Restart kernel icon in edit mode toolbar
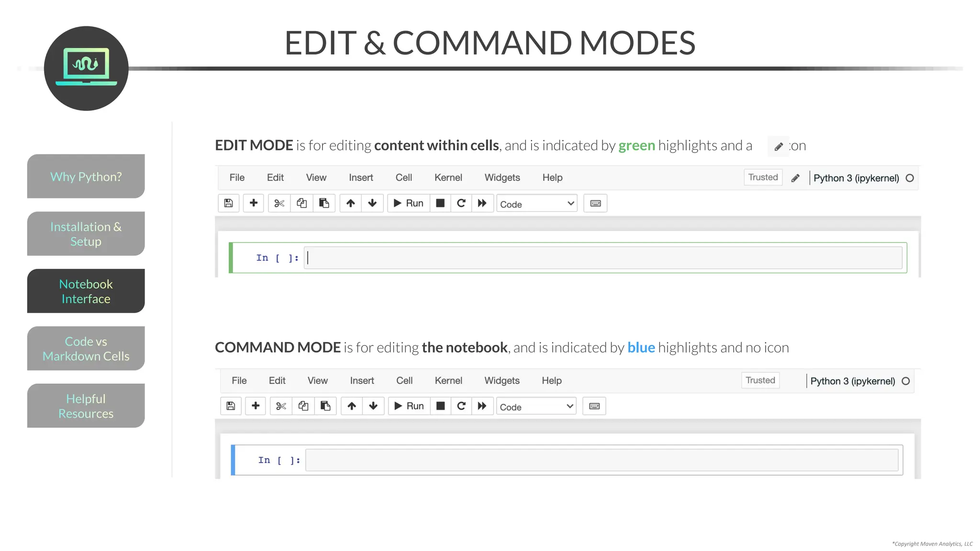 coord(461,203)
